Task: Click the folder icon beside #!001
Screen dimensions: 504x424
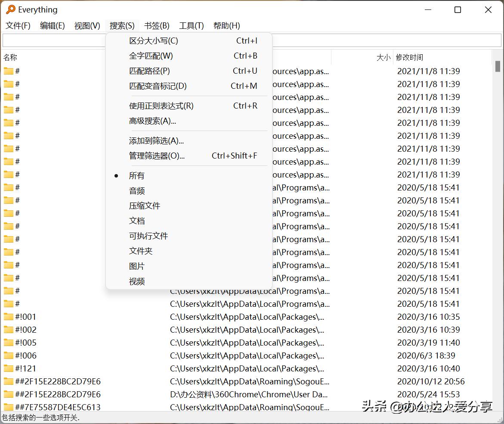Action: 8,317
